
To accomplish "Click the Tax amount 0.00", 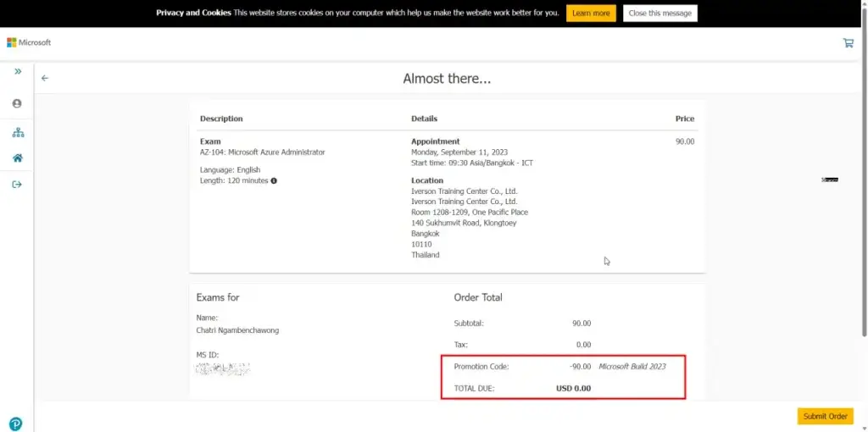I will (x=583, y=345).
